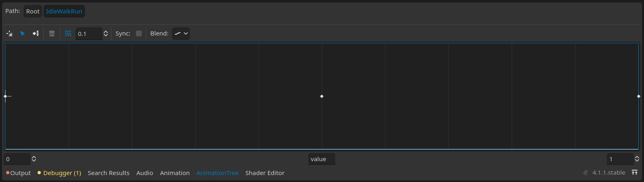The height and width of the screenshot is (182, 644).
Task: Adjust the snap step spinner arrows
Action: 106,33
